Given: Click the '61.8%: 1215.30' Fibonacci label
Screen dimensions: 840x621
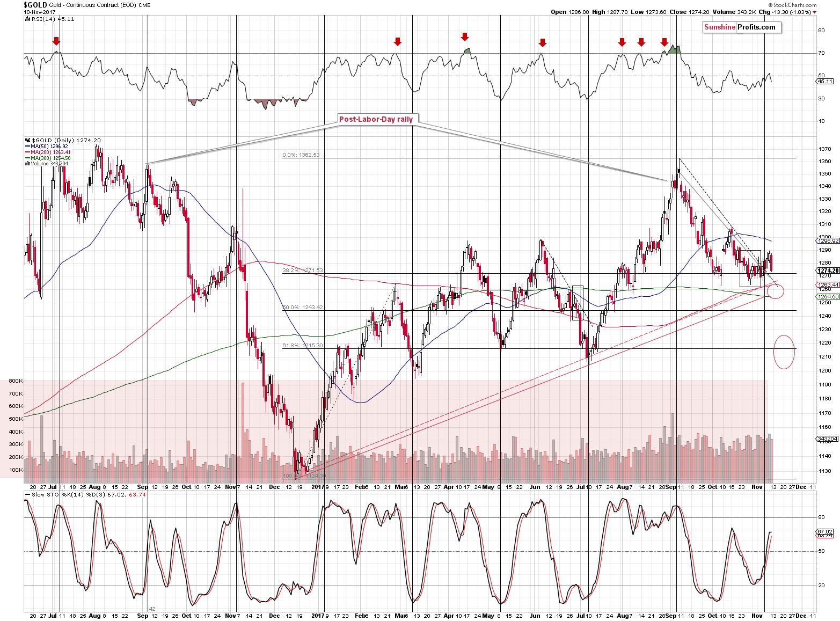Looking at the screenshot, I should click(x=303, y=346).
